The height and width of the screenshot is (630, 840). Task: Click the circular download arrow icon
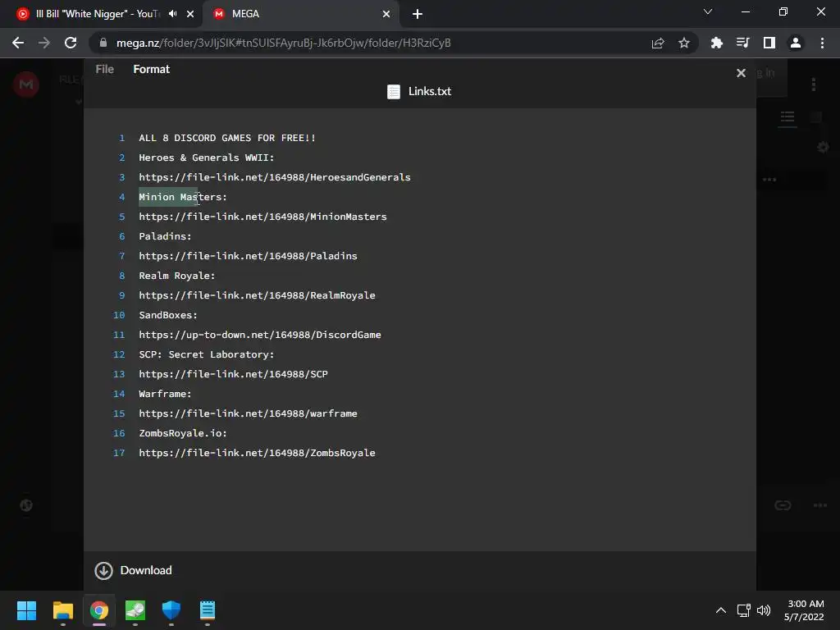103,571
